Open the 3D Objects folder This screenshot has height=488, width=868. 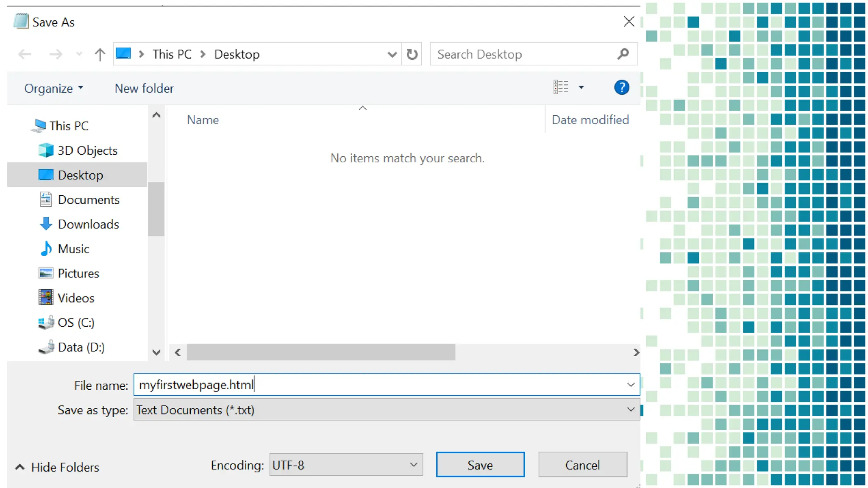point(87,150)
